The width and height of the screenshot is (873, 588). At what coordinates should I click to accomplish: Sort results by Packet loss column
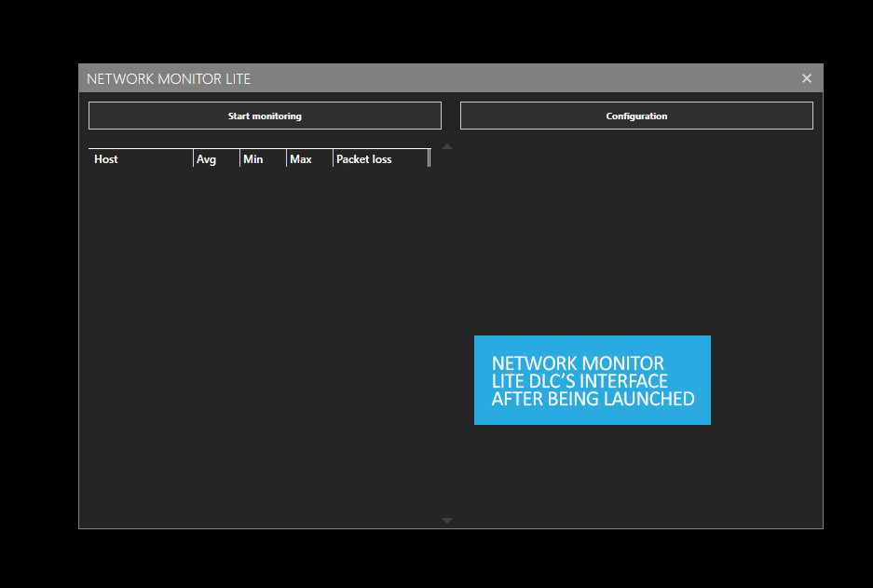[x=380, y=158]
